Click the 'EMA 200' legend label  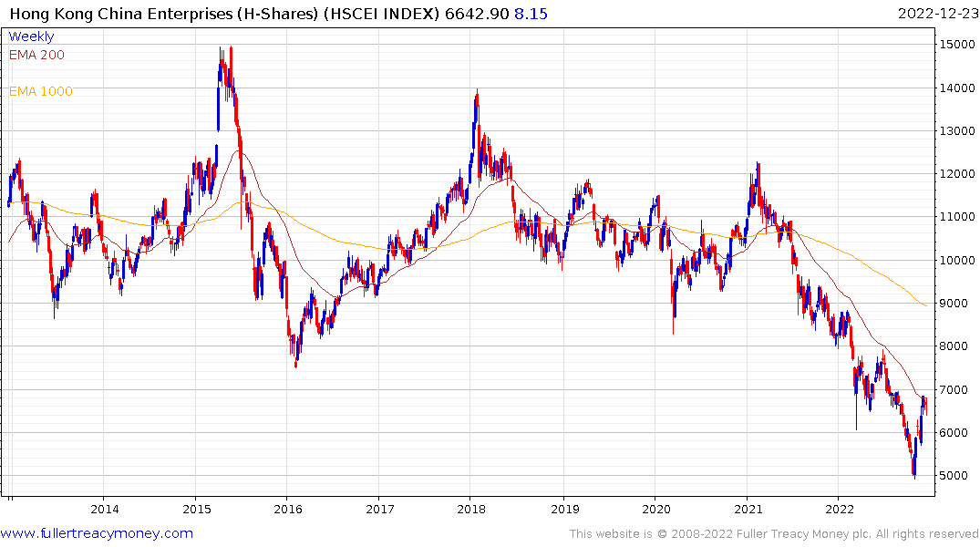point(36,55)
